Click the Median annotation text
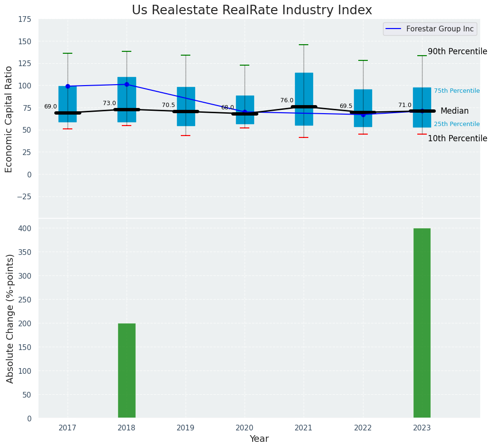 tap(454, 111)
